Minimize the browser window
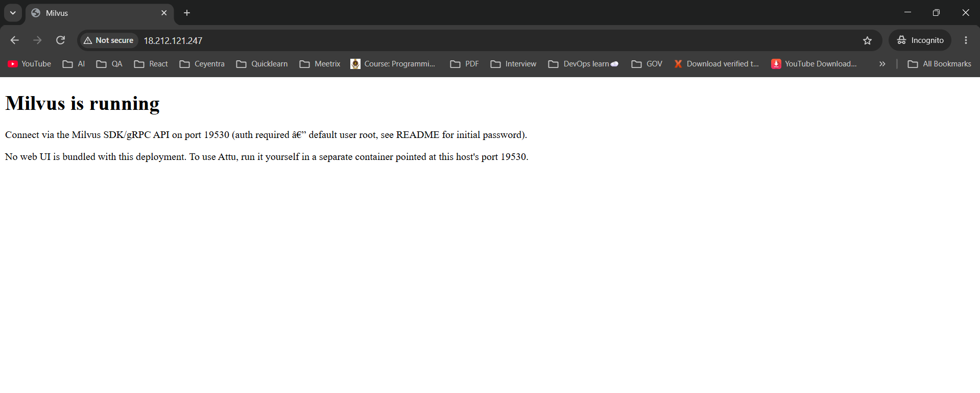 907,12
